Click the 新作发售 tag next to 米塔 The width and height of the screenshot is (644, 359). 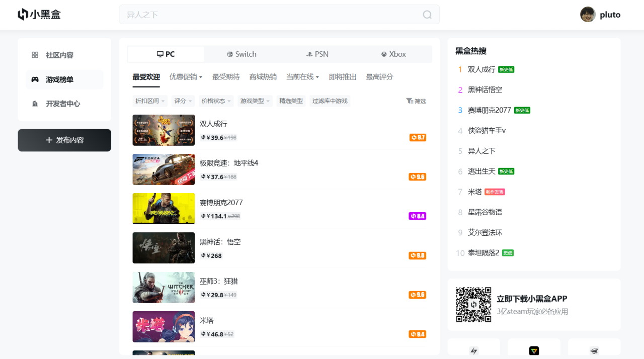point(495,192)
